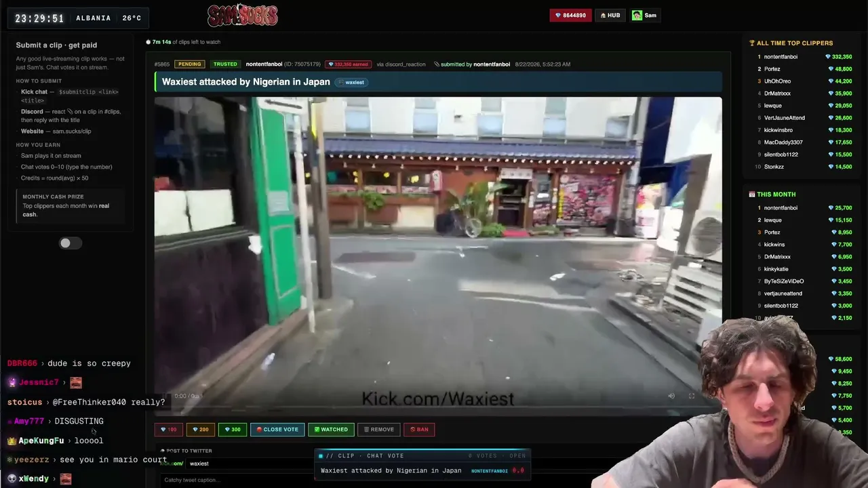Award 300 credits to the clip

233,429
